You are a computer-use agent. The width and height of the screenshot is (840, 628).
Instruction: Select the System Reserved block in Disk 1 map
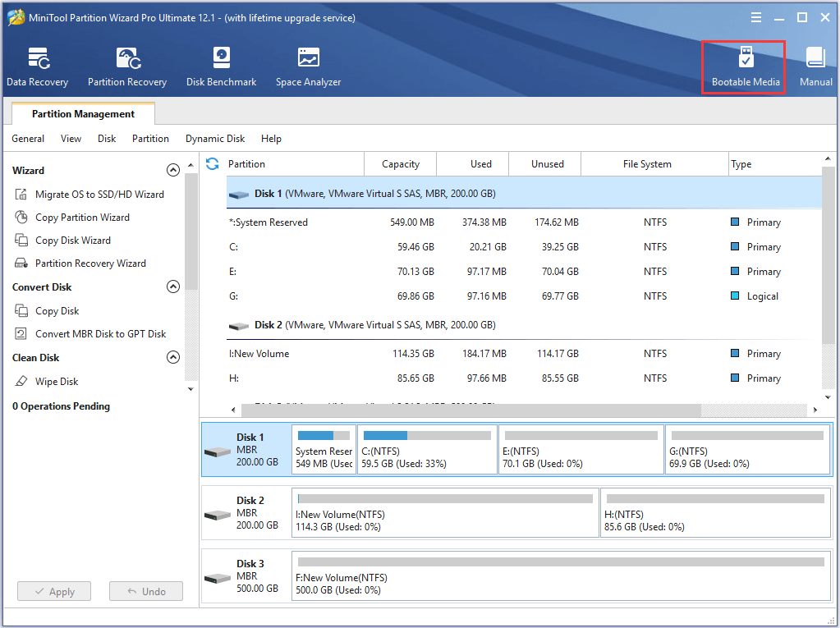324,450
